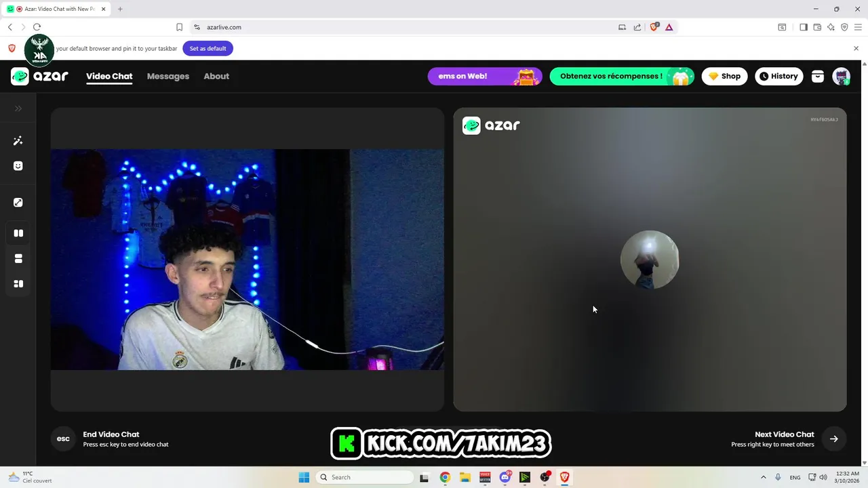This screenshot has width=868, height=488.
Task: Click the share page icon
Action: [637, 27]
